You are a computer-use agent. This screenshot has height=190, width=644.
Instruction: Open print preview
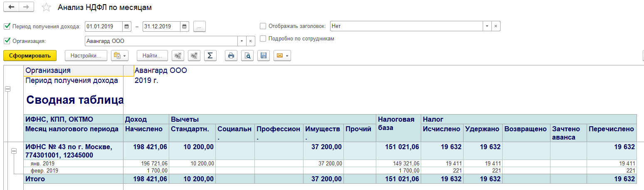click(x=247, y=55)
